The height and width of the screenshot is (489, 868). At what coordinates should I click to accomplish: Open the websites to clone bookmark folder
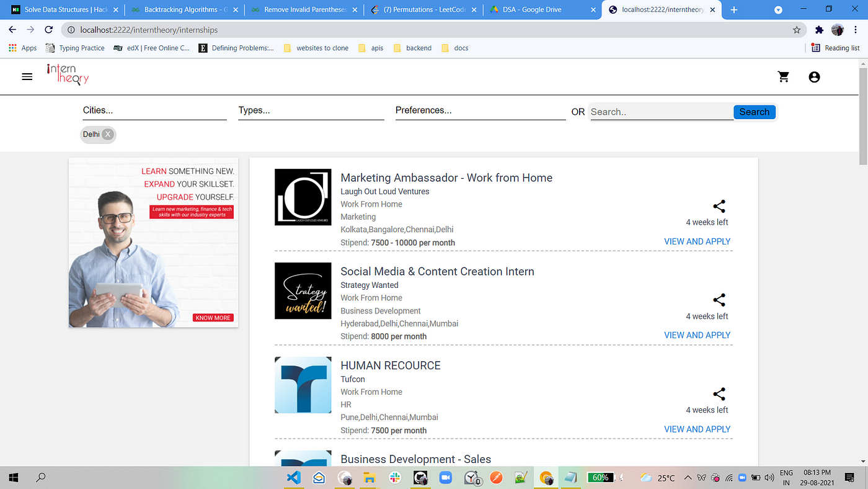coord(316,48)
